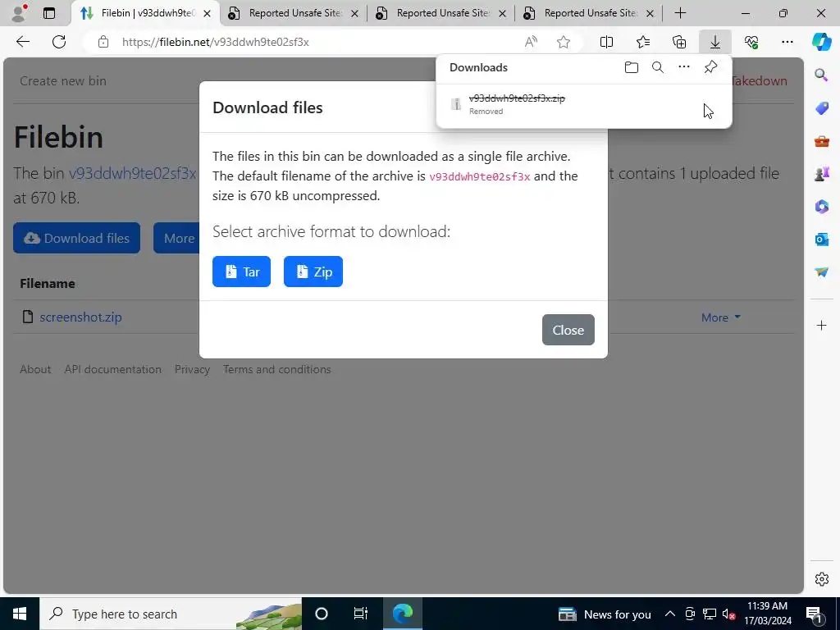This screenshot has width=840, height=630.
Task: Open Cortana circle icon
Action: tap(322, 614)
